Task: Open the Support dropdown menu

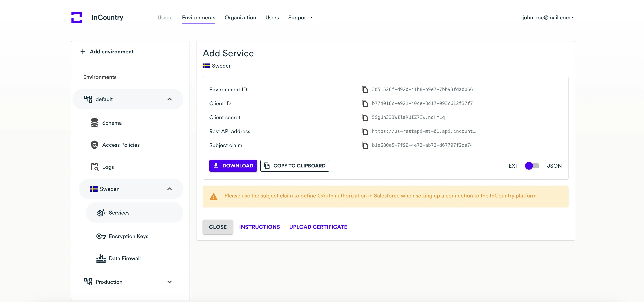Action: click(300, 17)
